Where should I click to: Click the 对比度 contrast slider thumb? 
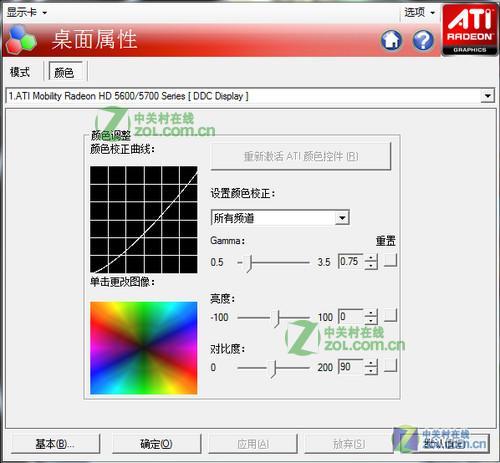click(273, 368)
